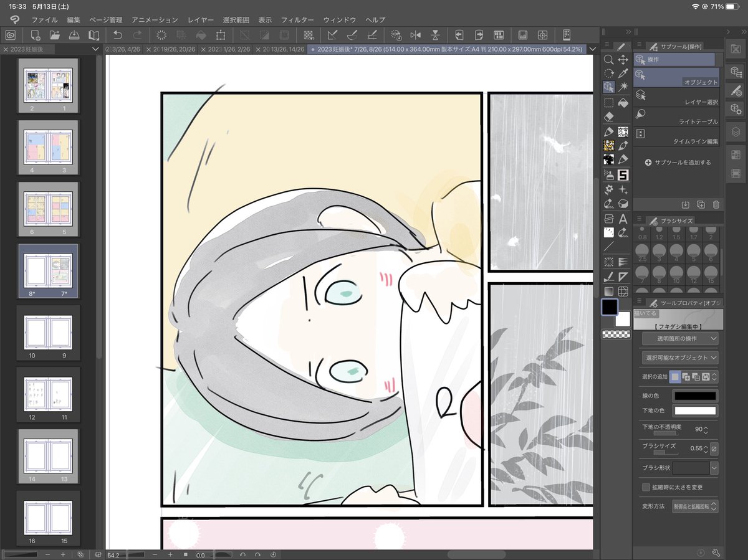Select オブジェクト sub tool

tap(676, 77)
